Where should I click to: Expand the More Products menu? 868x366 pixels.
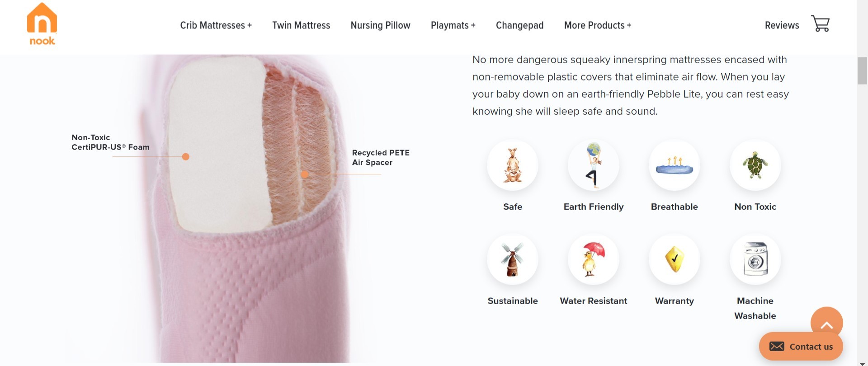click(x=598, y=25)
